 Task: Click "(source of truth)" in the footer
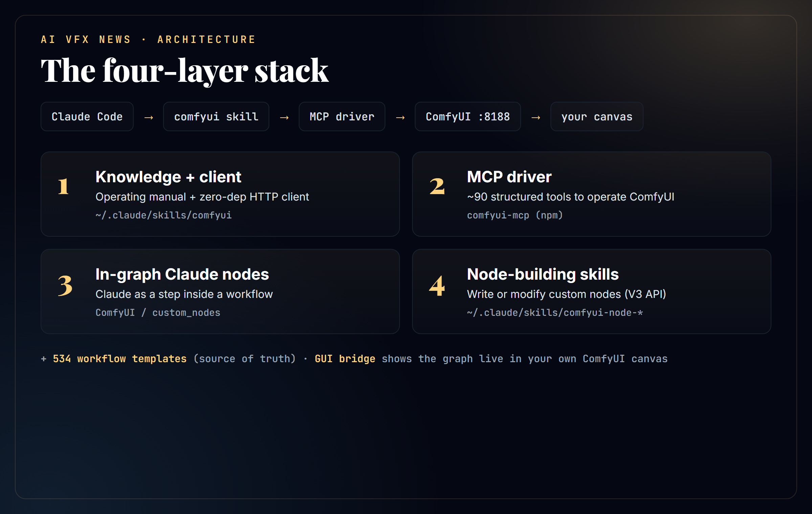pos(245,358)
